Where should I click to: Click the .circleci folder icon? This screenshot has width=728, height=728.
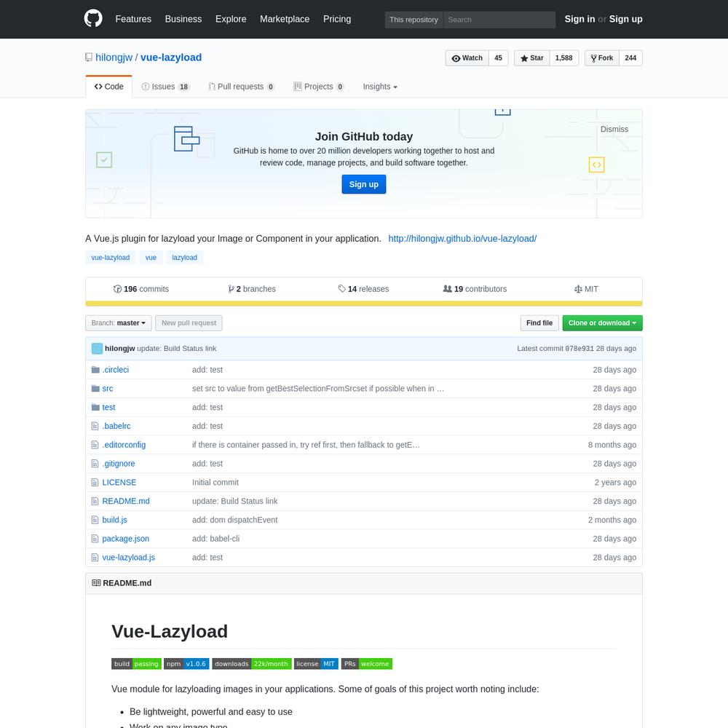coord(95,370)
